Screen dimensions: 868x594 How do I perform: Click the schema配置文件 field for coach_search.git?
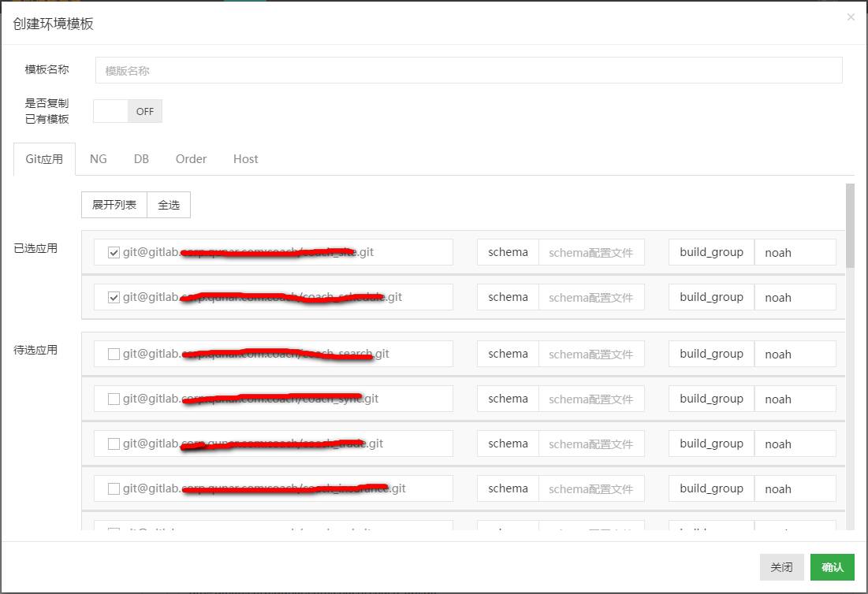(591, 354)
